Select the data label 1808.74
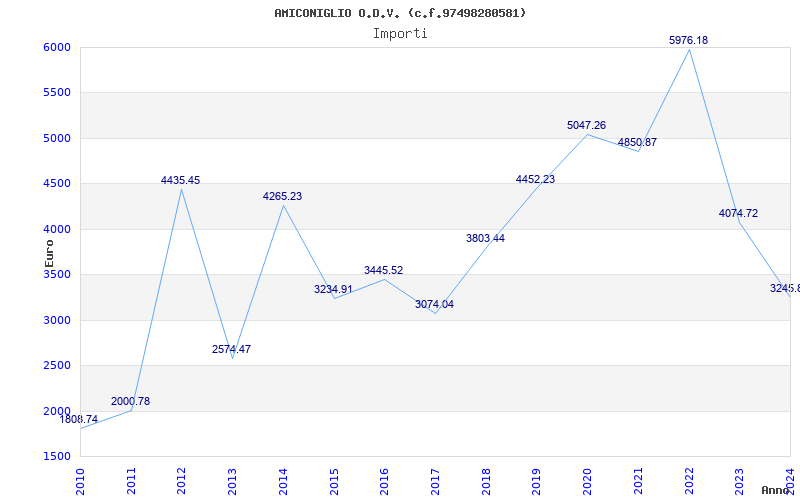Viewport: 800px width, 500px height. [79, 420]
